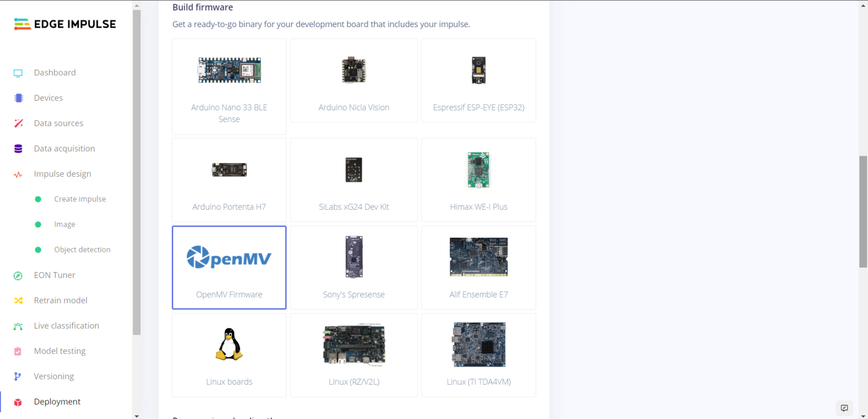
Task: Select Arduino Portenta H7 firmware
Action: (x=229, y=179)
